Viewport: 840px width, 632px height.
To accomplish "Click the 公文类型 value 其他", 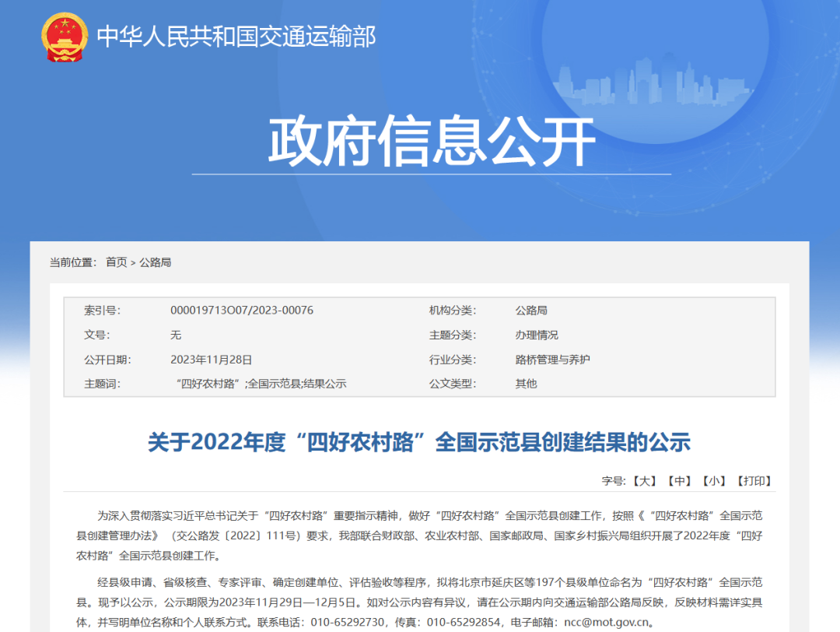I will [x=526, y=384].
